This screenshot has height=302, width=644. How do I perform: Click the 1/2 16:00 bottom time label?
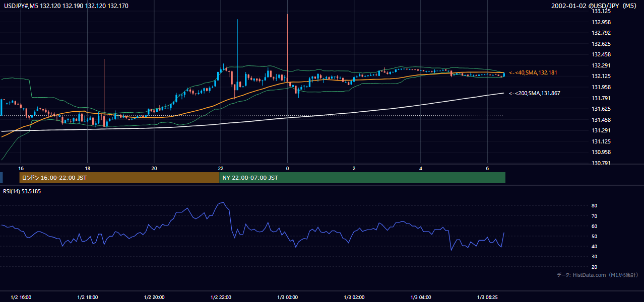tap(21, 297)
